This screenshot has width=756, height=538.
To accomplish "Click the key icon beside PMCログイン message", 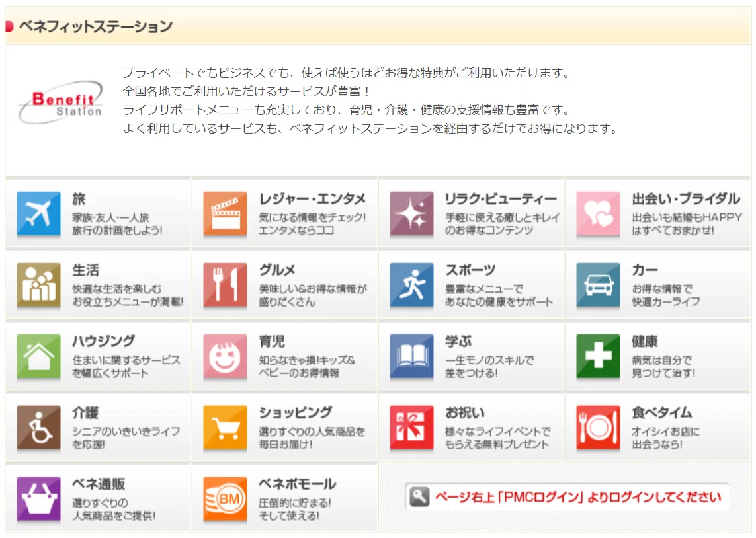I will tap(419, 496).
